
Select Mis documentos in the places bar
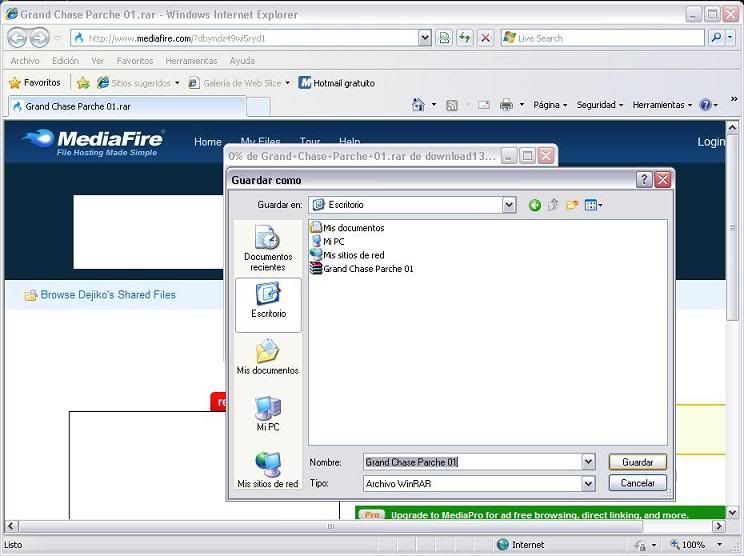[267, 357]
